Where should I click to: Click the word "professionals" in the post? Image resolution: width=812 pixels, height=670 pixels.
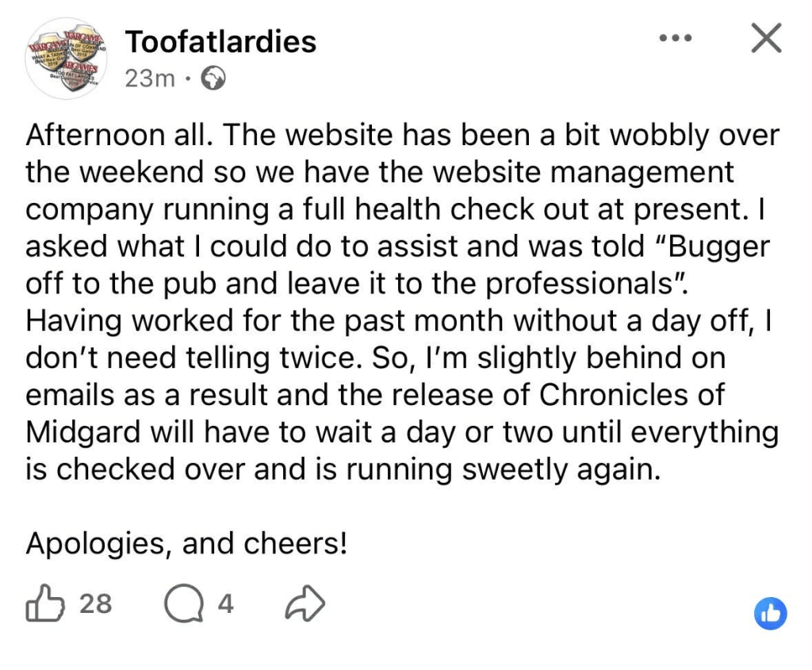coord(450,284)
